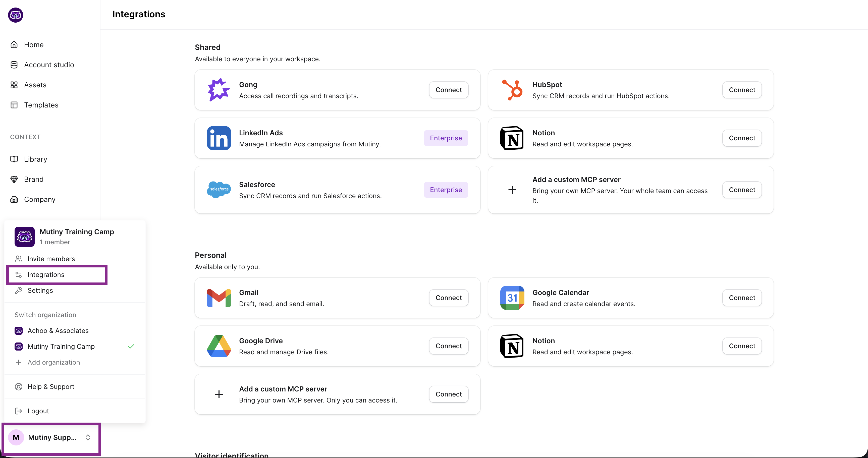This screenshot has height=458, width=868.
Task: Click the plus icon on personal custom MCP server
Action: pos(219,394)
